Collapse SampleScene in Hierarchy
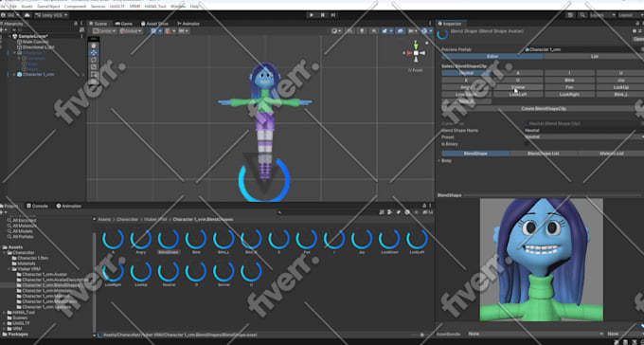The image size is (644, 345). pos(10,36)
